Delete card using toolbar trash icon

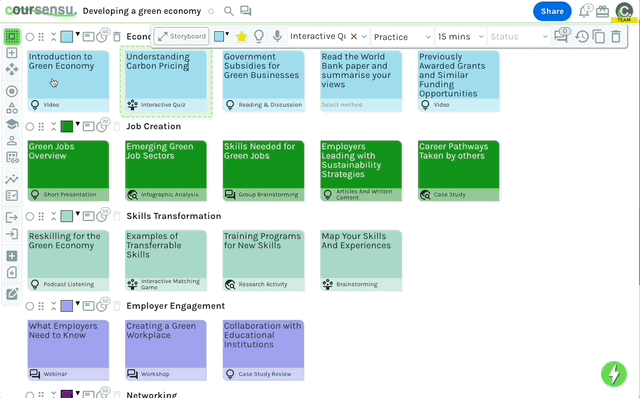coord(616,37)
